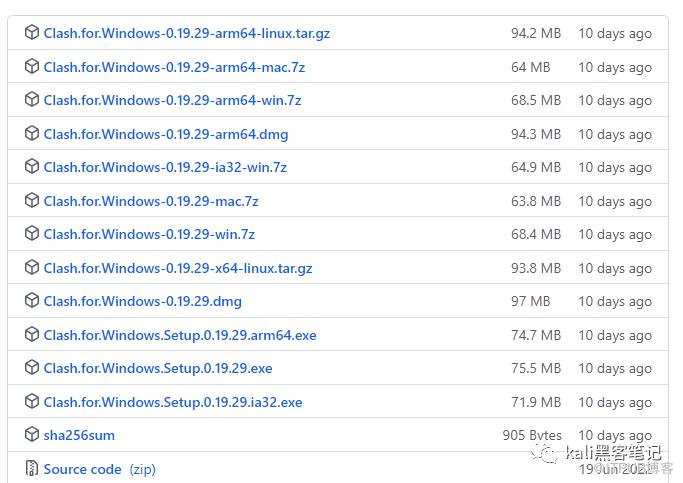This screenshot has height=483, width=683.
Task: Open Clash.for.Windows-0.19.29.dmg link
Action: click(x=142, y=301)
